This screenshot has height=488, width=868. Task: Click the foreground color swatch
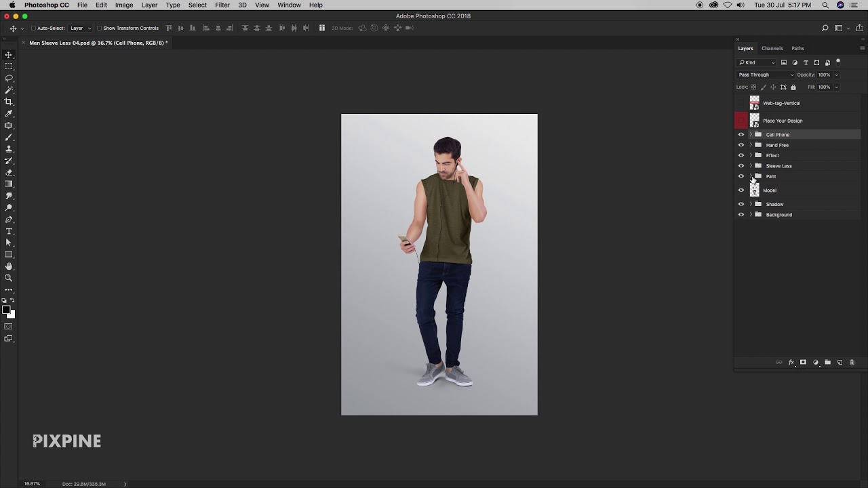point(6,310)
